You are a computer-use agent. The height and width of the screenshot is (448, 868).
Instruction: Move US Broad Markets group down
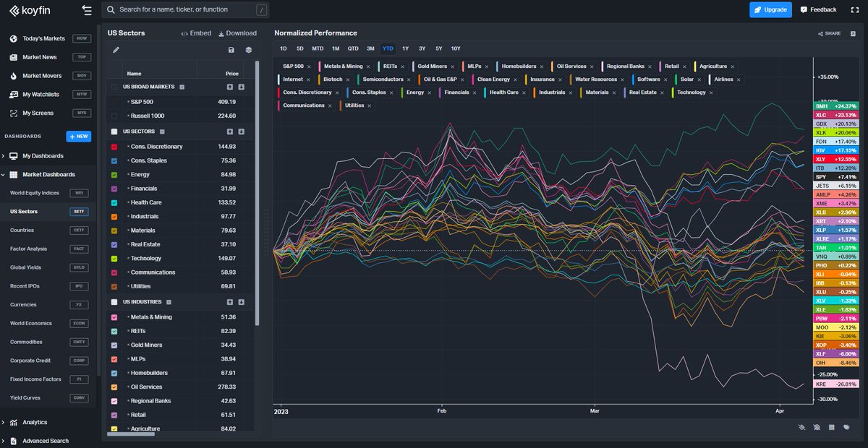point(241,87)
